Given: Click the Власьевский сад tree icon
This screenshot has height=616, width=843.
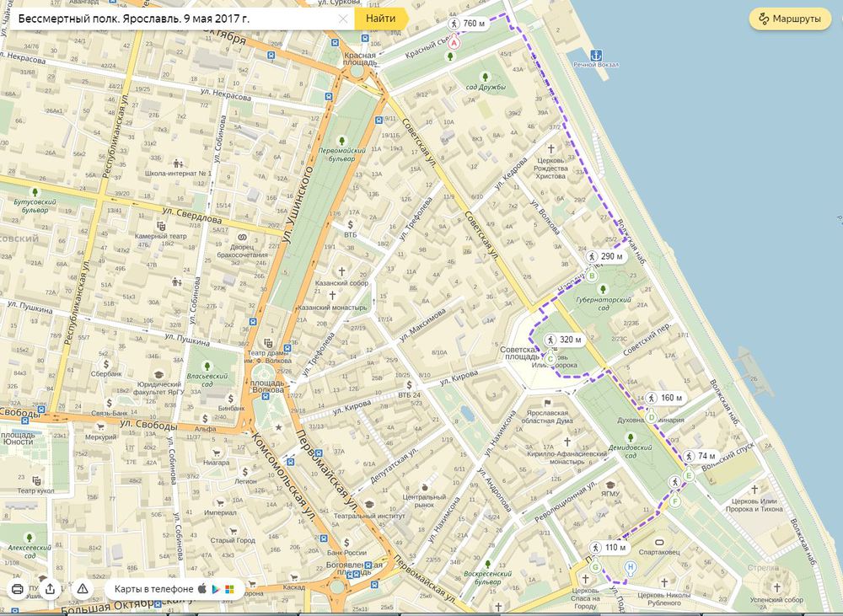Looking at the screenshot, I should (207, 366).
